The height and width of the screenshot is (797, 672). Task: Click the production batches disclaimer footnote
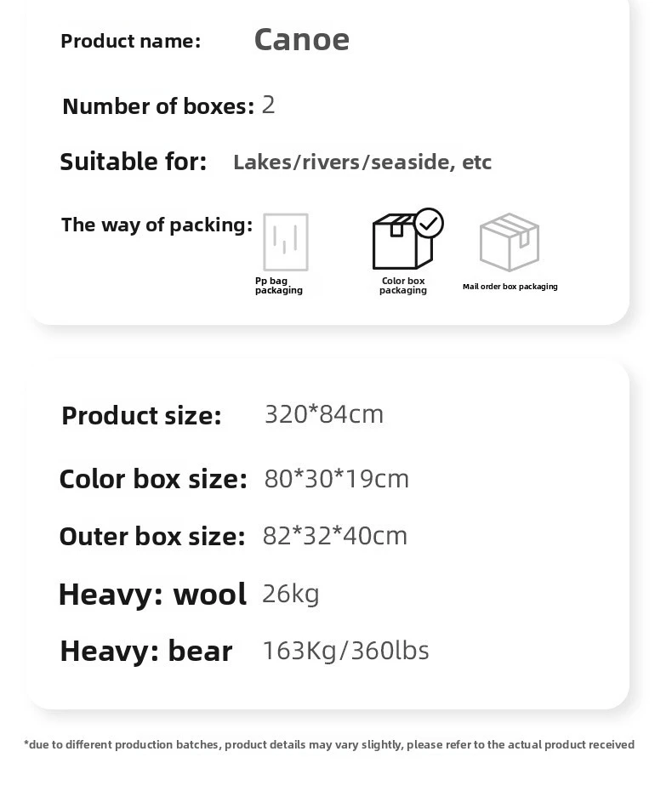(329, 744)
